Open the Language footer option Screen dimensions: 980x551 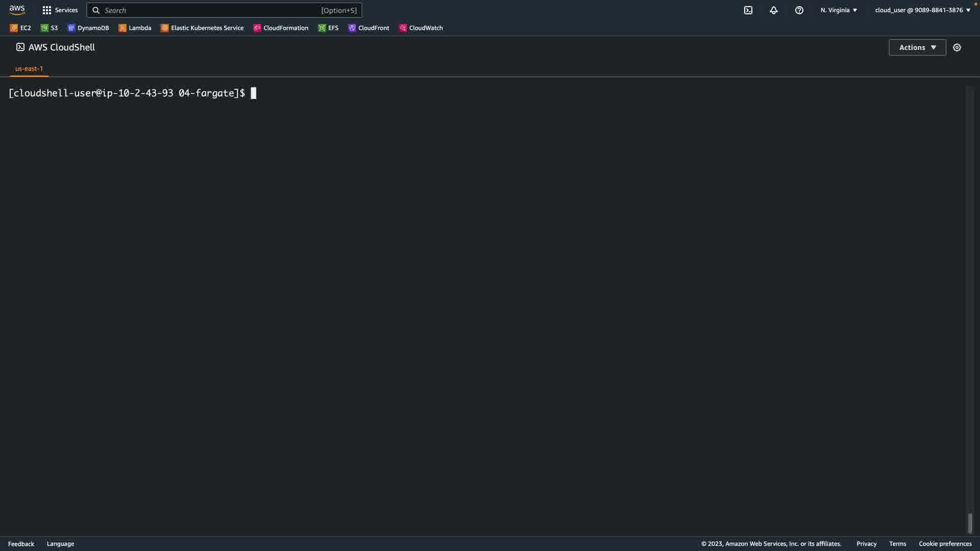tap(60, 544)
